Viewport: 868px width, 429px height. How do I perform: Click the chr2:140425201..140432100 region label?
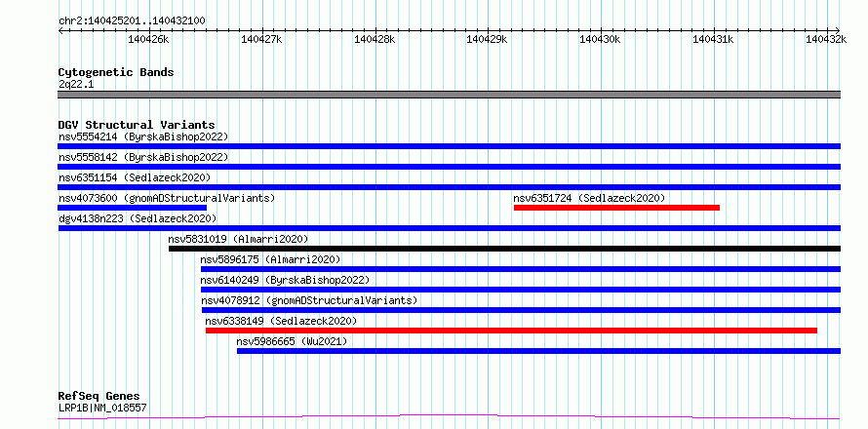click(132, 20)
